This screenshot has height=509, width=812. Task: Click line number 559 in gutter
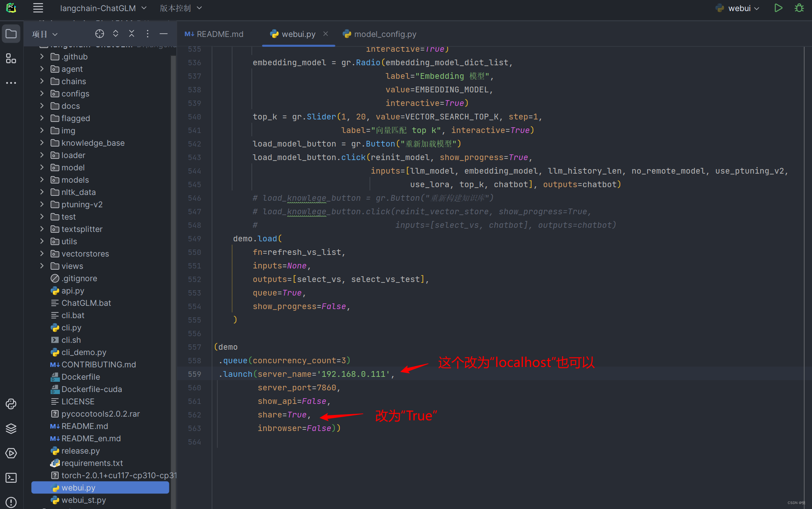(194, 374)
